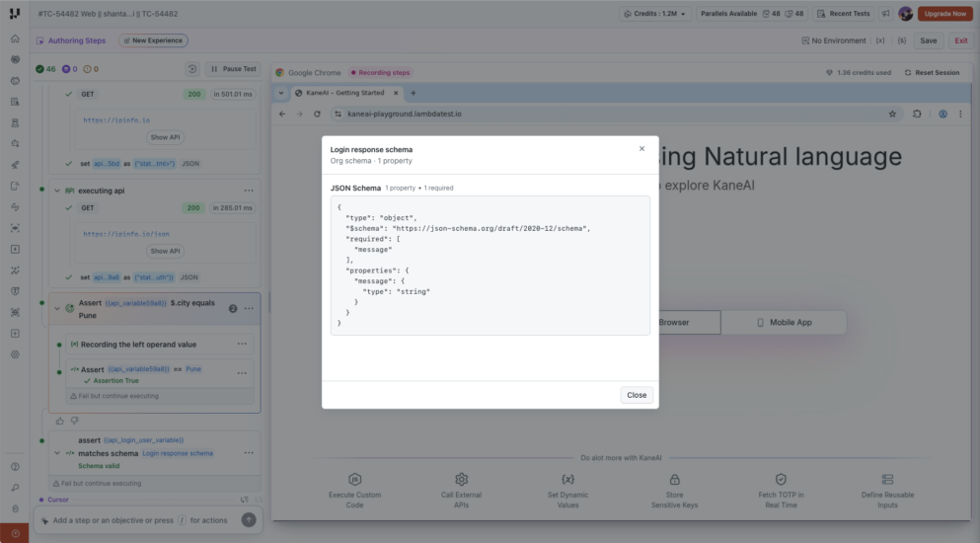
Task: Open the help question-mark icon in sidebar
Action: [x=15, y=467]
